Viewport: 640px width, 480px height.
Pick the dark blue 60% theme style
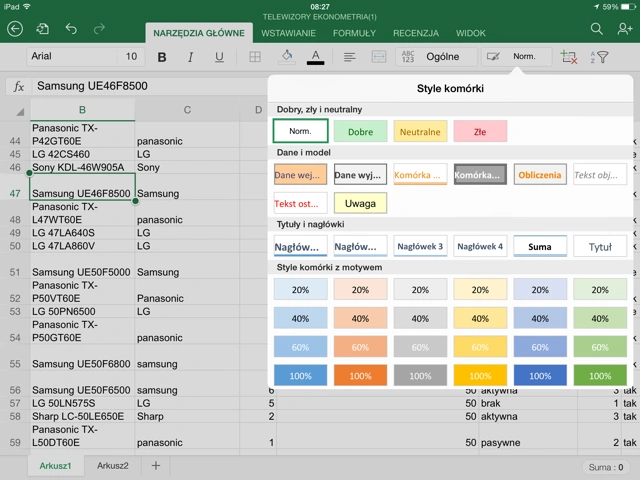pos(540,347)
